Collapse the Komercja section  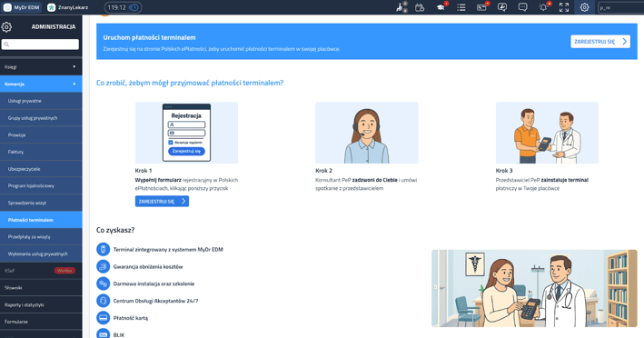click(41, 84)
